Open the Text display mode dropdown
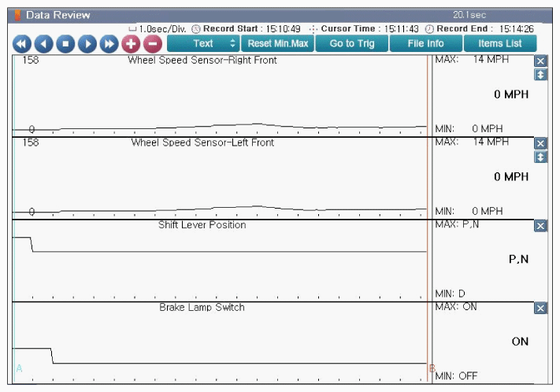This screenshot has width=560, height=392. tap(203, 43)
